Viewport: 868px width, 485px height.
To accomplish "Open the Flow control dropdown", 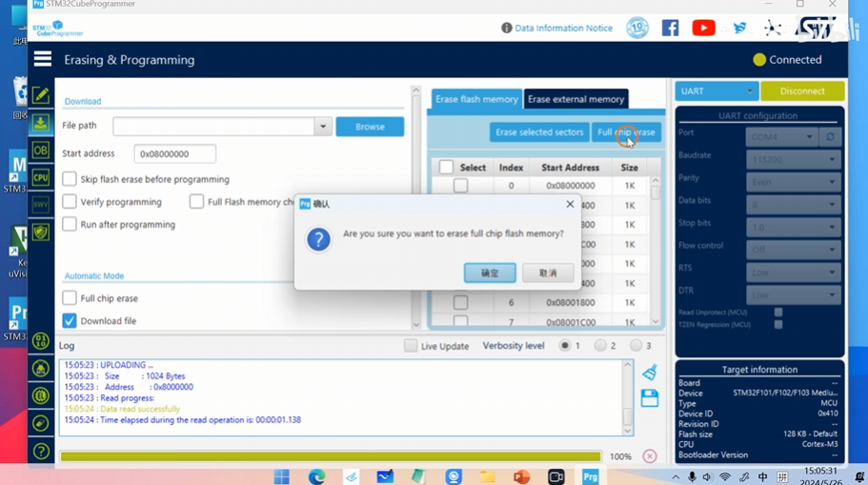I will click(793, 250).
